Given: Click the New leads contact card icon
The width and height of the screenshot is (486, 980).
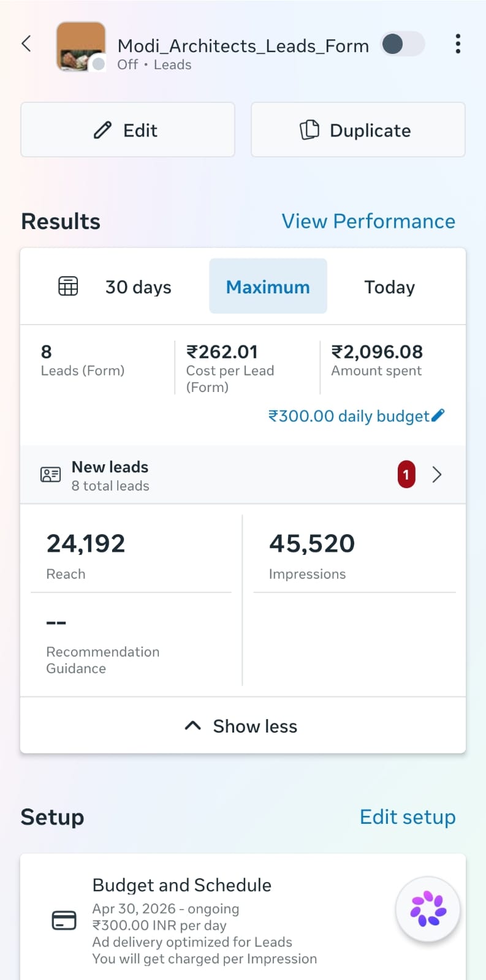Looking at the screenshot, I should [51, 475].
